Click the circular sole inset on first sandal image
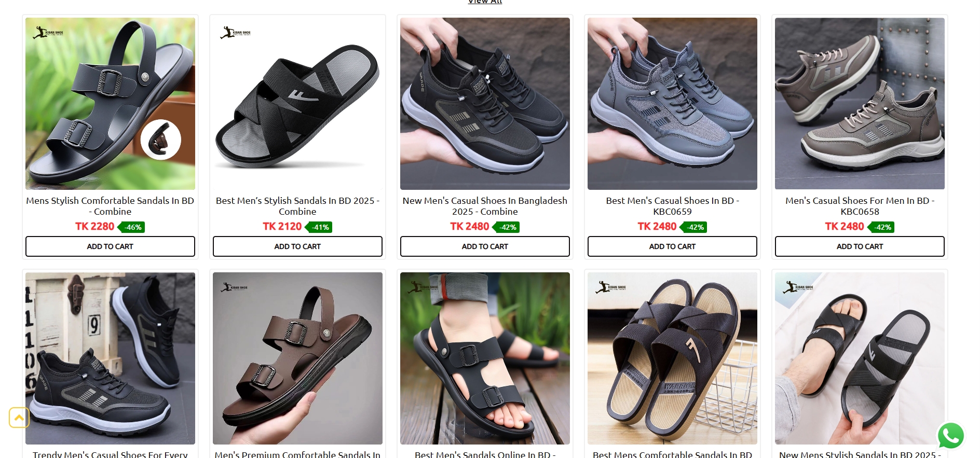The image size is (980, 458). [161, 140]
